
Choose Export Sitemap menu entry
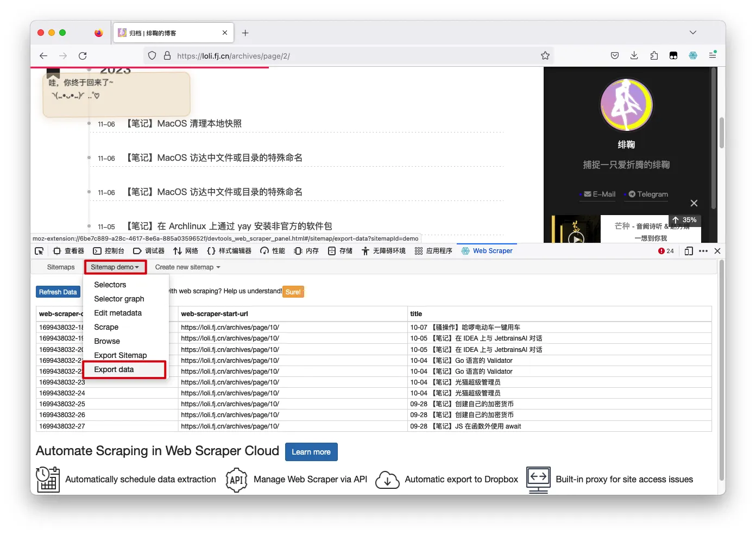(121, 355)
